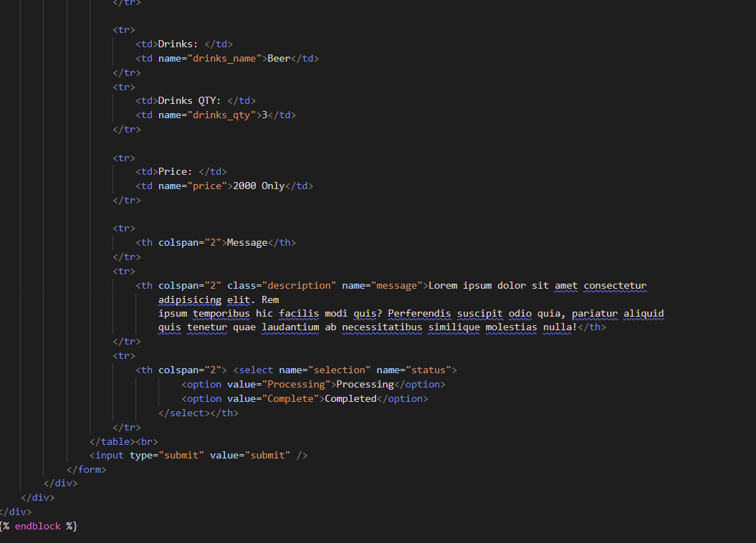Click the text "Drinks QTY:"
756x543 pixels.
tap(189, 101)
